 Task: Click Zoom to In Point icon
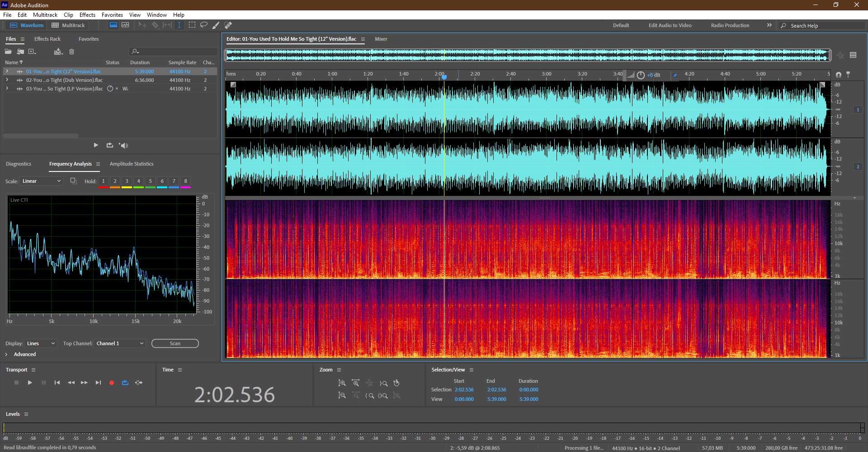pyautogui.click(x=369, y=395)
